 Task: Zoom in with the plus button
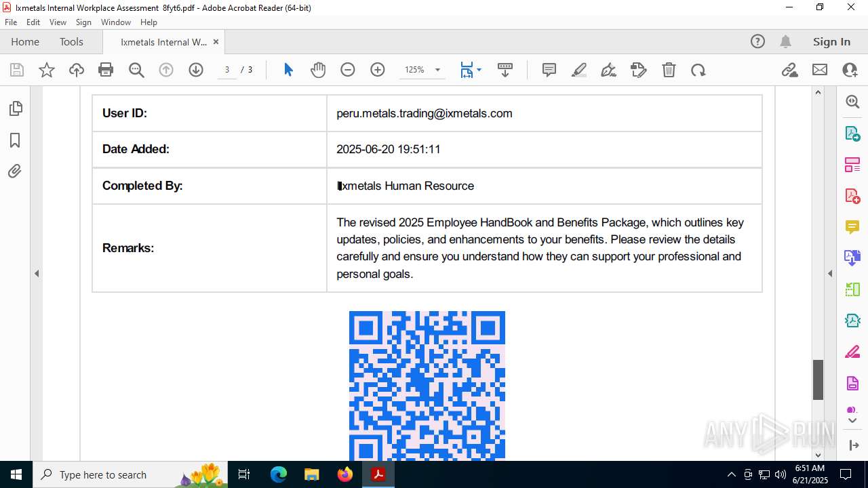(x=378, y=70)
